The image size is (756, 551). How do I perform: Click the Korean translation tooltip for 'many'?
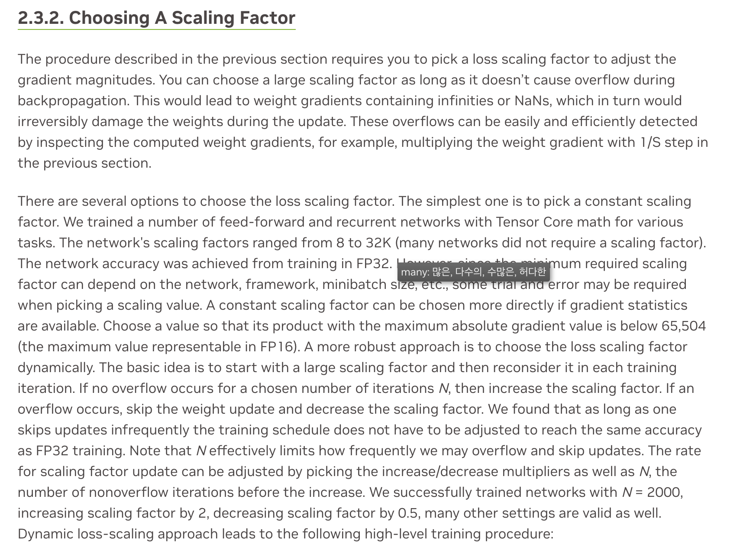473,272
